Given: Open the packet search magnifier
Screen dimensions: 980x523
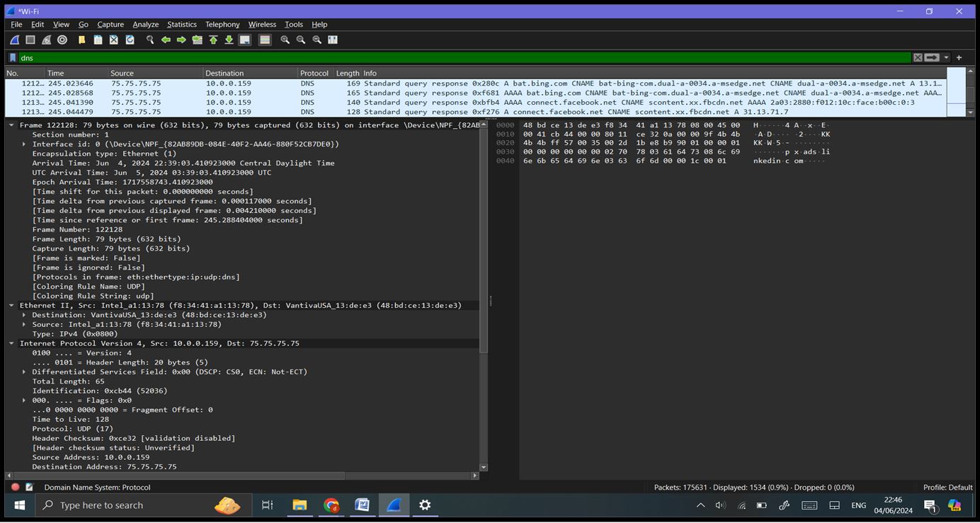Looking at the screenshot, I should [x=149, y=40].
